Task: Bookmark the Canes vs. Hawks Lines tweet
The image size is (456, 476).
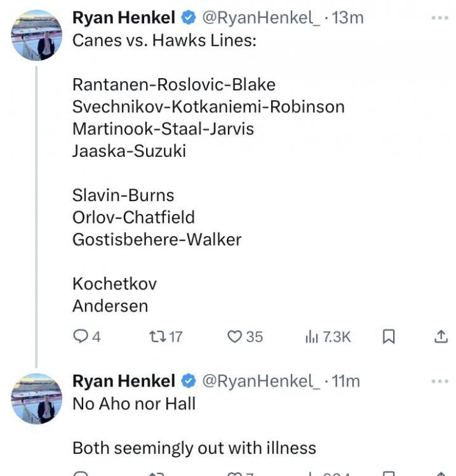Action: pyautogui.click(x=389, y=336)
